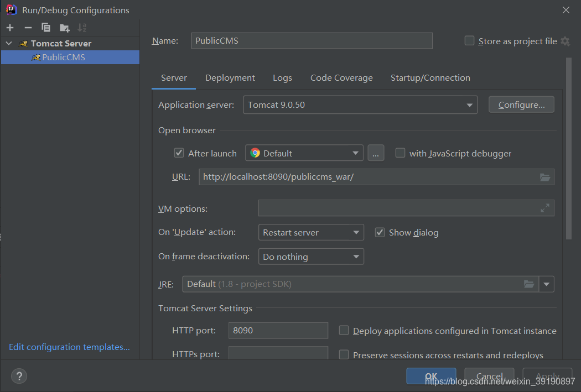This screenshot has width=581, height=392.
Task: Open the Default browser dropdown
Action: (304, 153)
